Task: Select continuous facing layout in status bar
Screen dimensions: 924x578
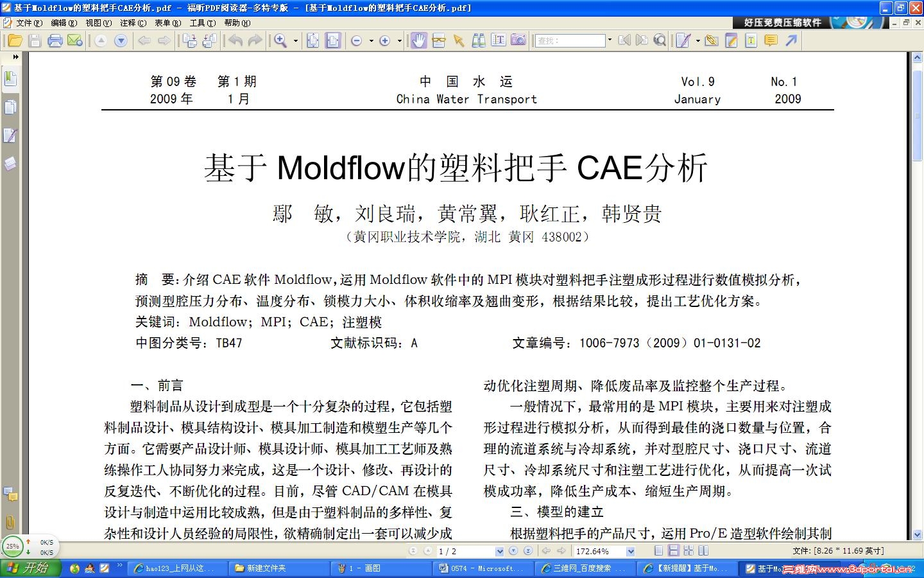Action: tap(689, 550)
